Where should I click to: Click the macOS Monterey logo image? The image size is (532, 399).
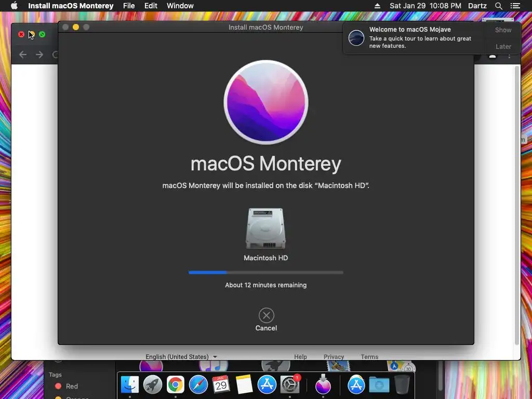[x=266, y=102]
